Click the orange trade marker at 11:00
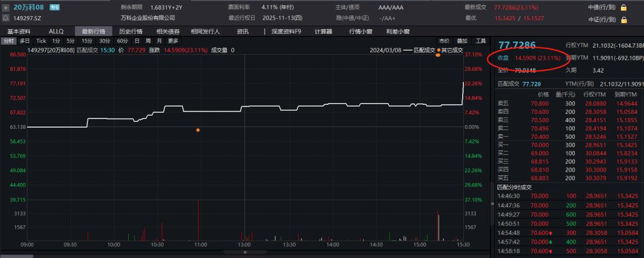This screenshot has width=644, height=258. [198, 130]
